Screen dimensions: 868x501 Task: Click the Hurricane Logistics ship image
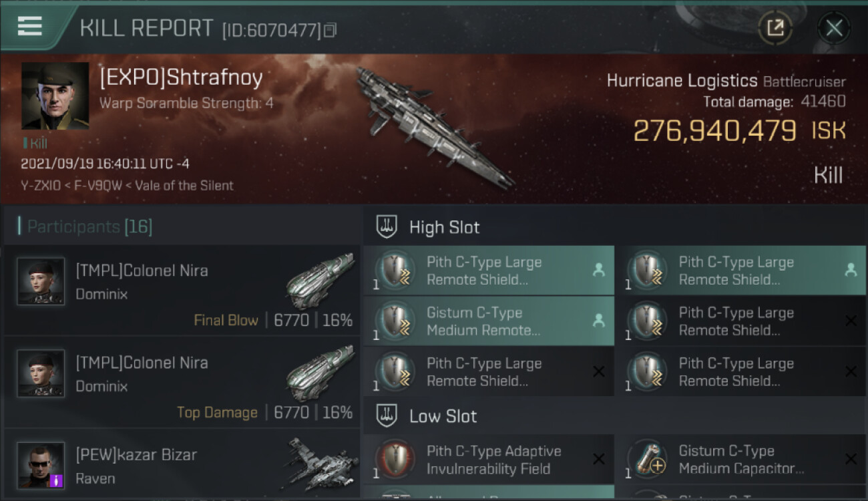pyautogui.click(x=434, y=127)
